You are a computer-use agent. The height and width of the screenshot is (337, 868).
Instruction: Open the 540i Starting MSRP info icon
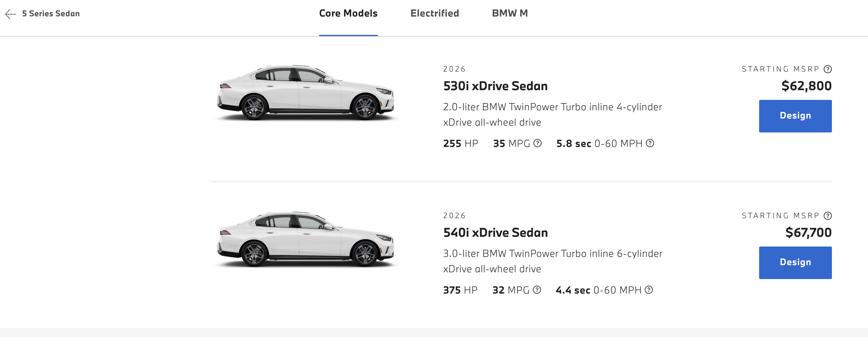click(827, 216)
